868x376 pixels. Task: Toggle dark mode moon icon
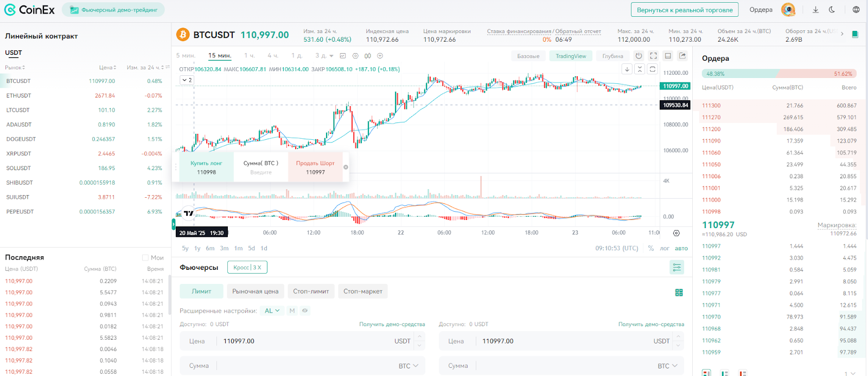832,10
